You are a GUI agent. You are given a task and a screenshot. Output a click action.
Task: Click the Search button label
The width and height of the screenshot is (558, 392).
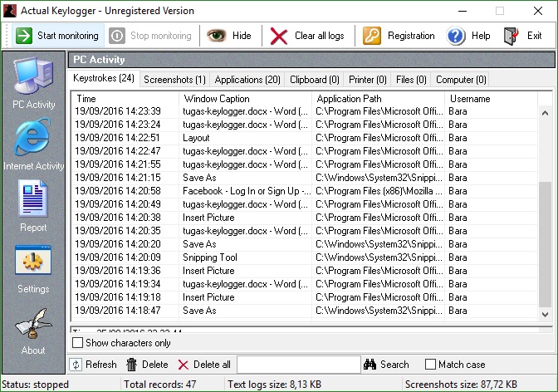394,365
